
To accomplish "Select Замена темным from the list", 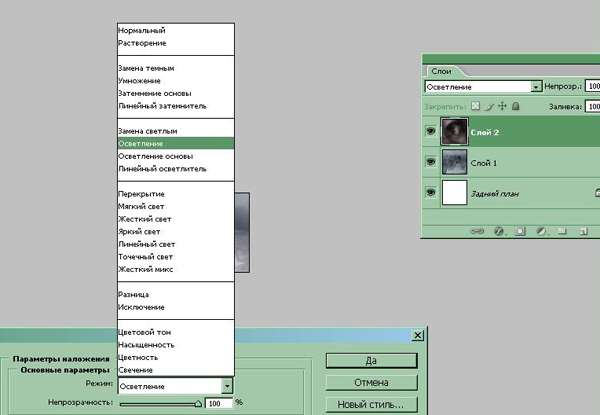I will tap(176, 68).
